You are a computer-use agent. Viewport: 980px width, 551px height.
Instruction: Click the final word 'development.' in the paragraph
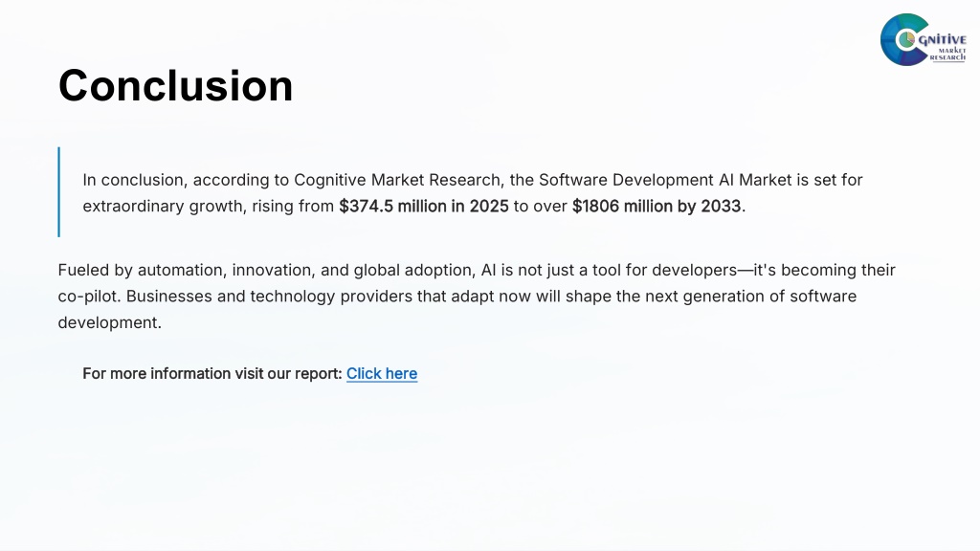pyautogui.click(x=110, y=322)
